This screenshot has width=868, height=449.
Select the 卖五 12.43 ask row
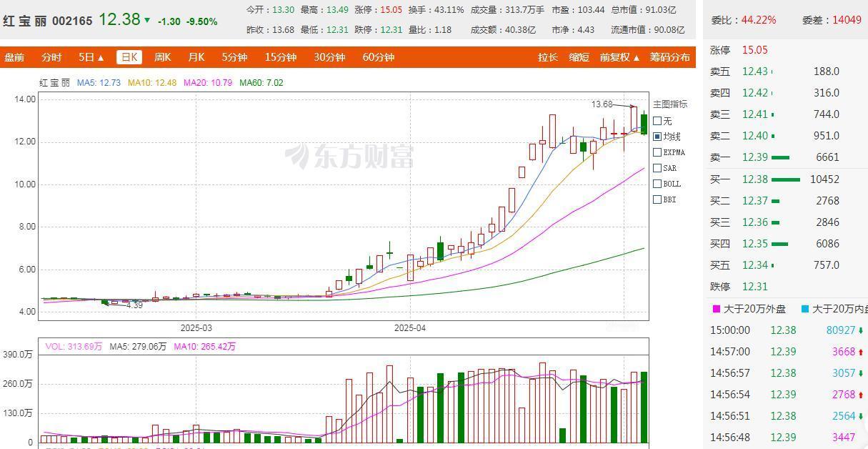(784, 71)
